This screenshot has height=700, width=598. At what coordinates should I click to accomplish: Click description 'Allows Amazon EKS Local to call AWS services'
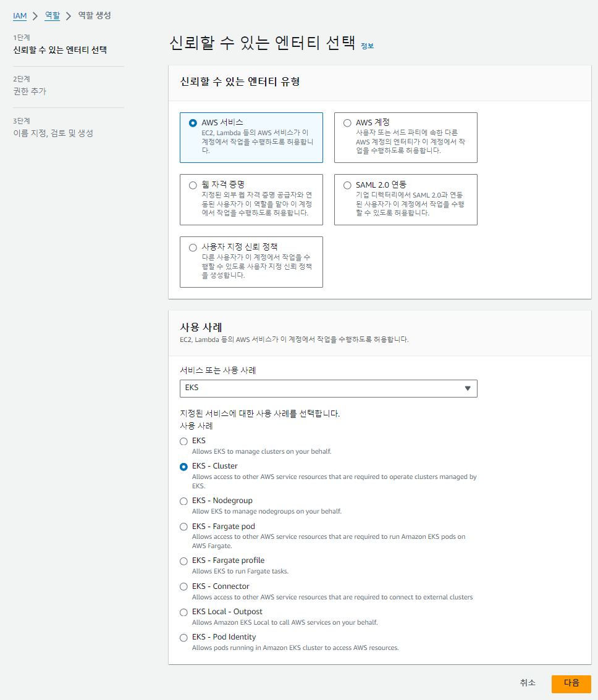tap(285, 622)
